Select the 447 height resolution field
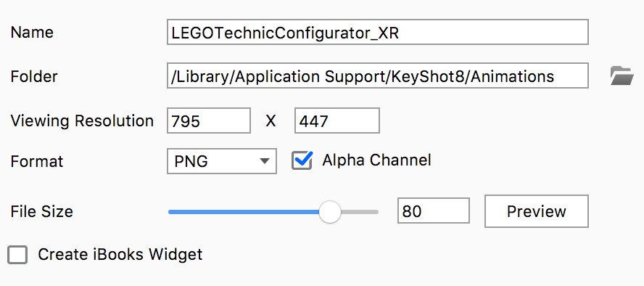The image size is (644, 286). pos(337,120)
